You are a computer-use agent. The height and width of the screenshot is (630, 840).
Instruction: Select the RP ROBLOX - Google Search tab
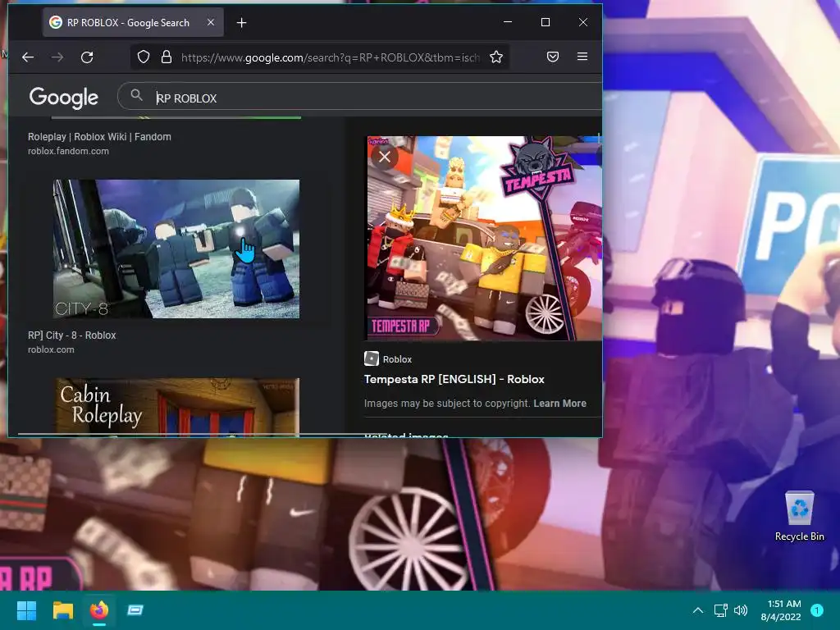pos(133,22)
